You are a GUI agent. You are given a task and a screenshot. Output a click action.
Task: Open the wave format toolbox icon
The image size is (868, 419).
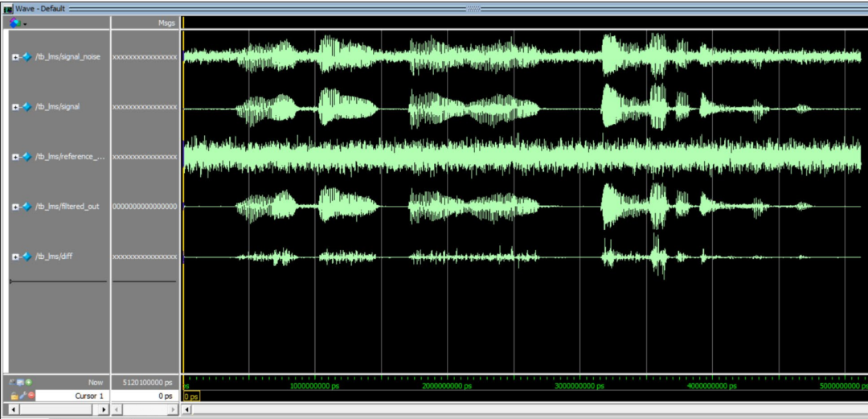pyautogui.click(x=14, y=23)
